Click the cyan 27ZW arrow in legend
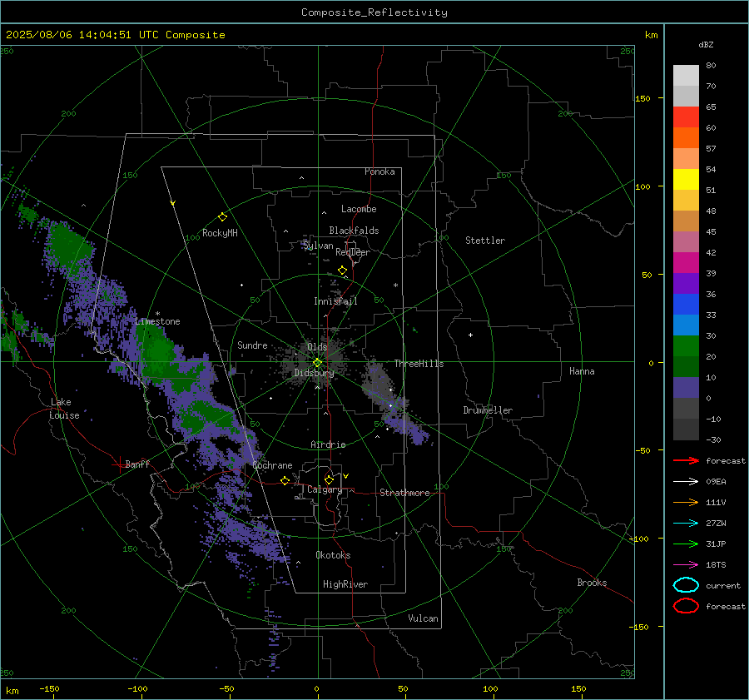Viewport: 749px width, 700px height. 686,524
